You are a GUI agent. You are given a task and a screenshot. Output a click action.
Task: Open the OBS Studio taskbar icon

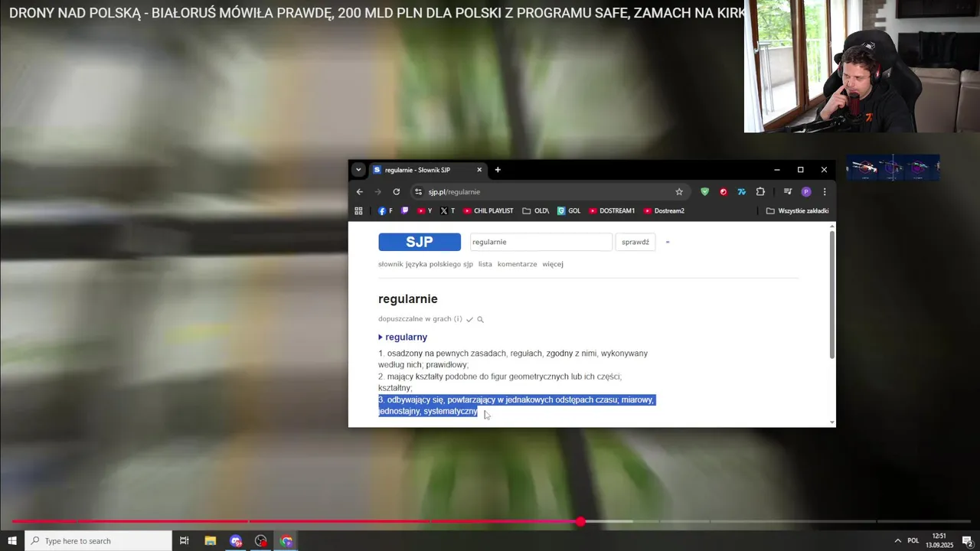(x=261, y=541)
